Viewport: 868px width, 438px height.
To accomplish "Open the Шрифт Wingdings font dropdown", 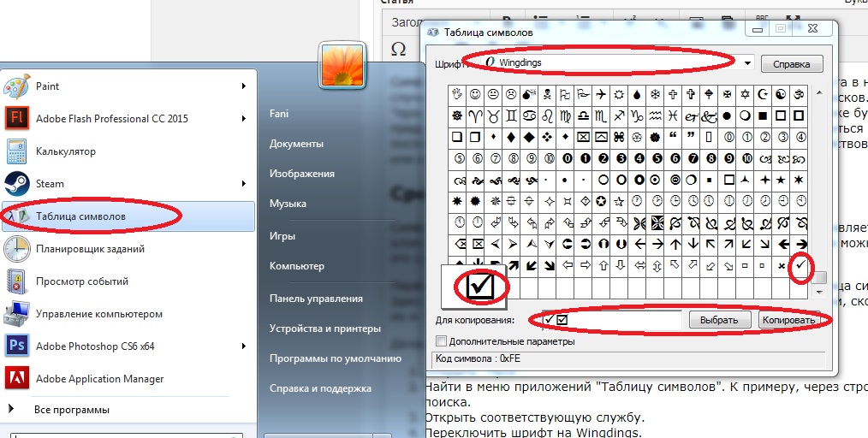I will pos(748,63).
